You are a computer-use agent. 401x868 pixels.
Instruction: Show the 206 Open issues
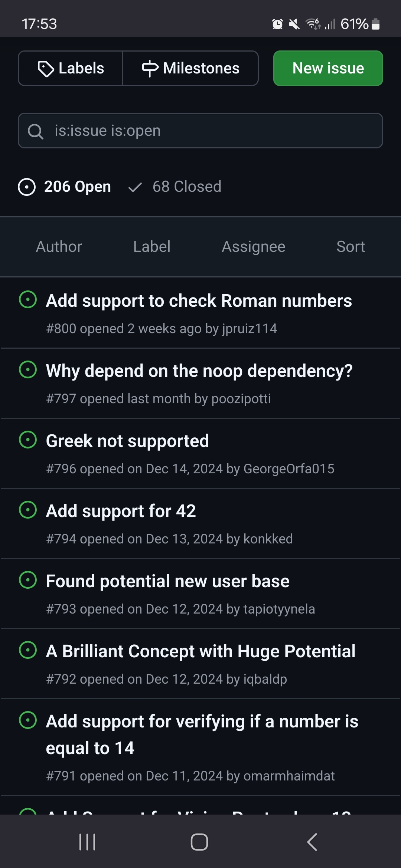[x=65, y=187]
